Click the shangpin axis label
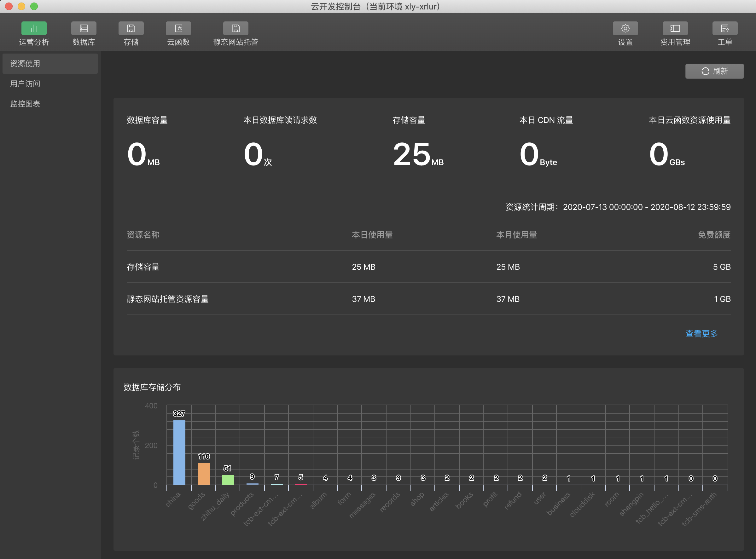Image resolution: width=756 pixels, height=559 pixels. click(x=631, y=504)
